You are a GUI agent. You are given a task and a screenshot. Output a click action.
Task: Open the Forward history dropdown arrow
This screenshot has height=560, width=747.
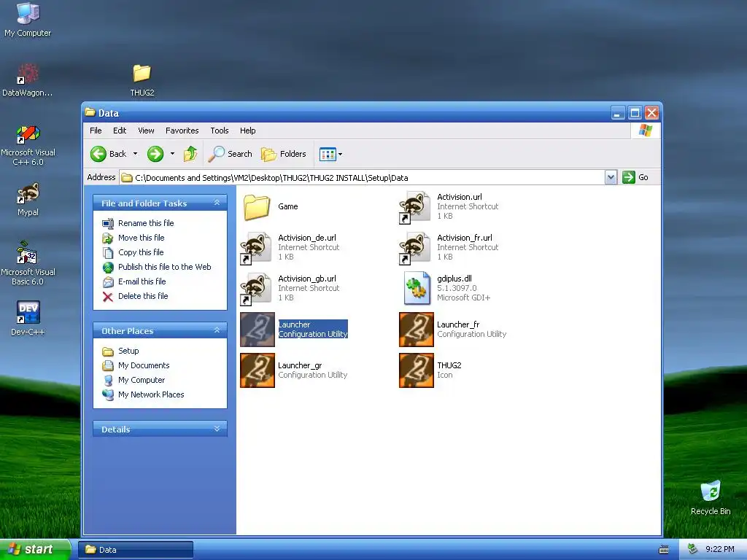pyautogui.click(x=172, y=154)
